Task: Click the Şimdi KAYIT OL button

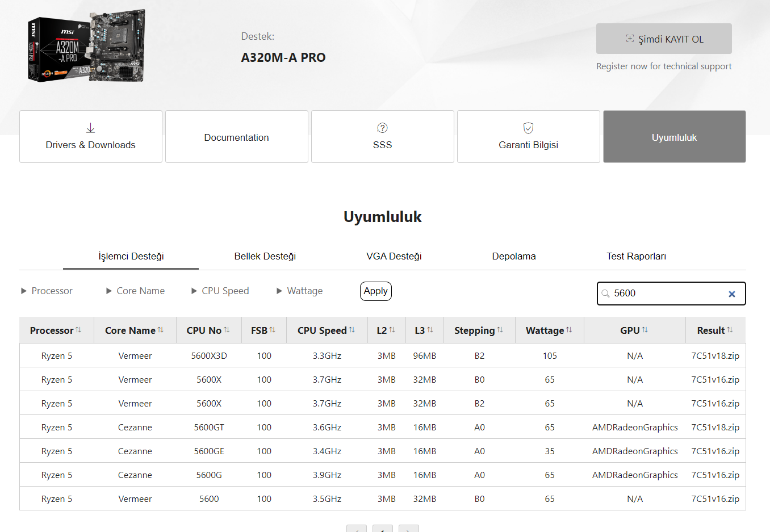Action: 664,39
